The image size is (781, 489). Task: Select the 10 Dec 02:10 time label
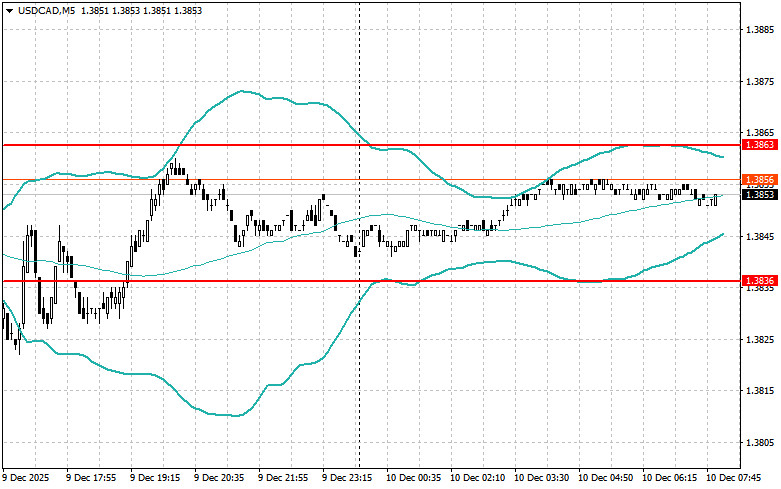477,478
